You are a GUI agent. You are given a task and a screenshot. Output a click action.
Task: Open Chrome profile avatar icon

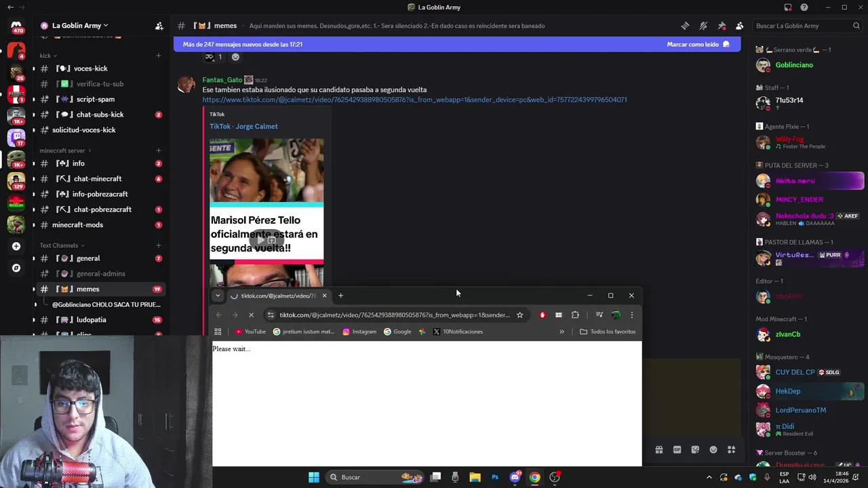tap(616, 314)
